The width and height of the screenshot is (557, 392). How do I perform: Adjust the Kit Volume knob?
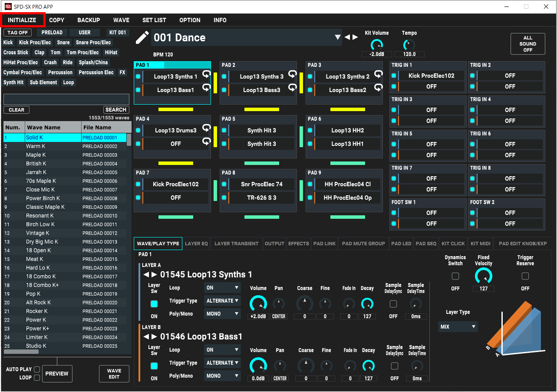pos(376,45)
